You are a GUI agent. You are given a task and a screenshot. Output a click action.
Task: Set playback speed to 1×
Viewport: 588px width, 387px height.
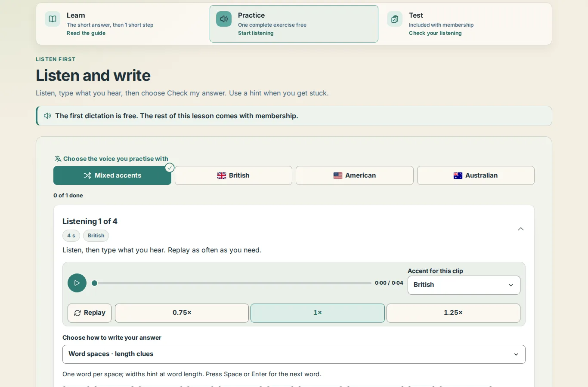(x=318, y=313)
